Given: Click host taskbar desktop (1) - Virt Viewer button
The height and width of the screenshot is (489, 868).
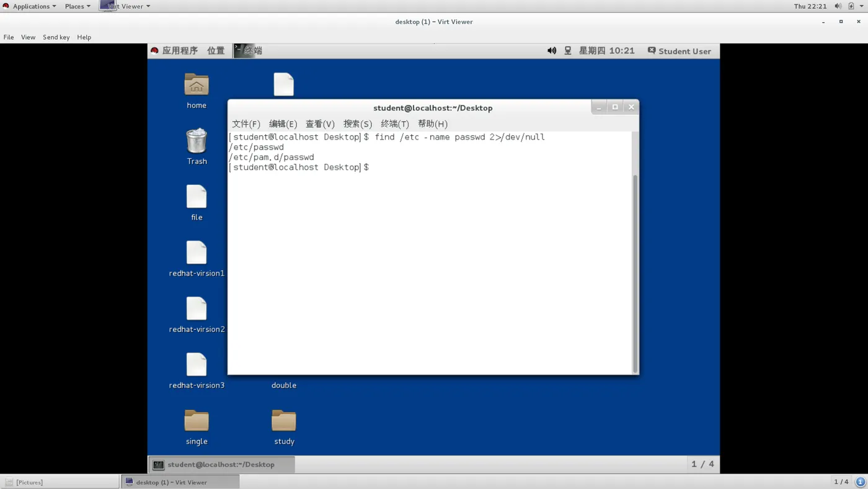Looking at the screenshot, I should pyautogui.click(x=180, y=482).
